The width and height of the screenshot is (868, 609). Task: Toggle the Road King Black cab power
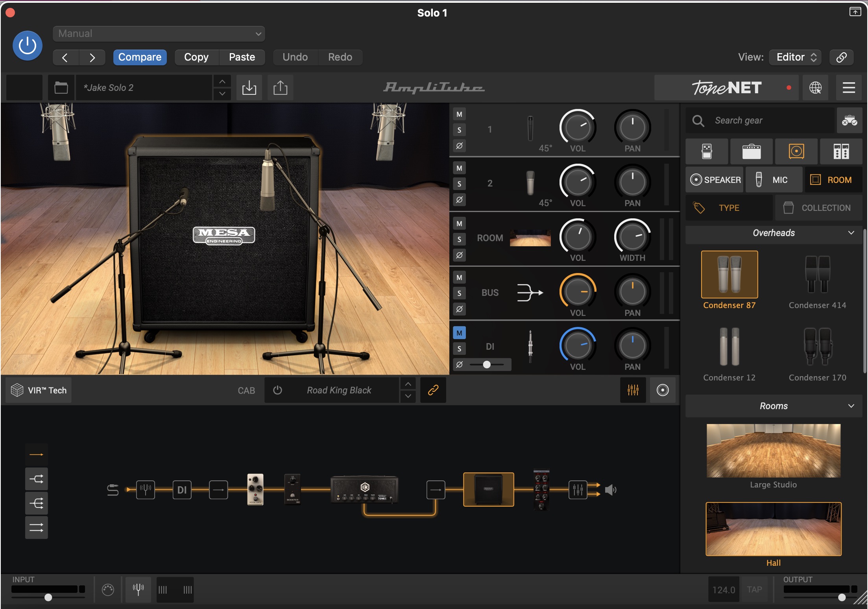point(277,390)
